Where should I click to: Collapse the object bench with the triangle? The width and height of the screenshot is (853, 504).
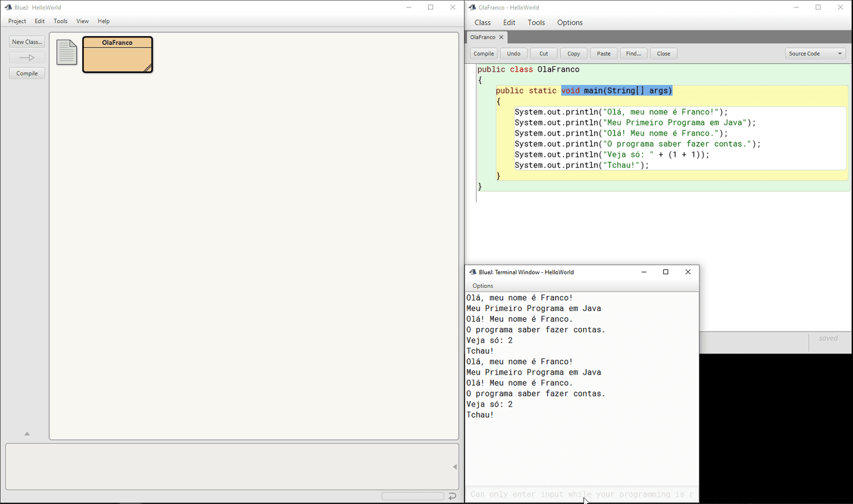pyautogui.click(x=27, y=433)
